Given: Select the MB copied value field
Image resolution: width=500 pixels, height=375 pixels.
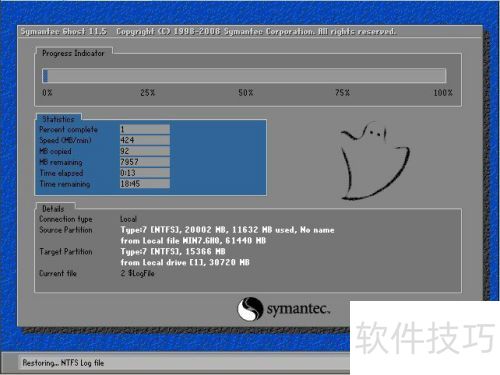Looking at the screenshot, I should click(x=145, y=151).
